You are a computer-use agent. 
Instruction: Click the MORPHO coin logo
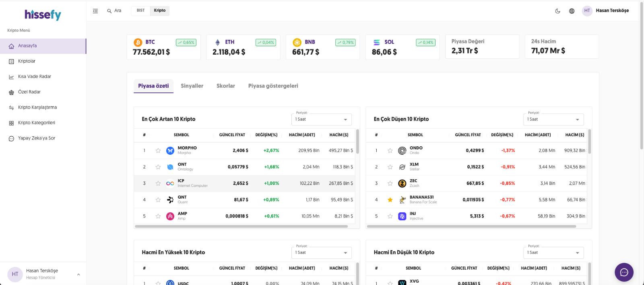(x=170, y=150)
